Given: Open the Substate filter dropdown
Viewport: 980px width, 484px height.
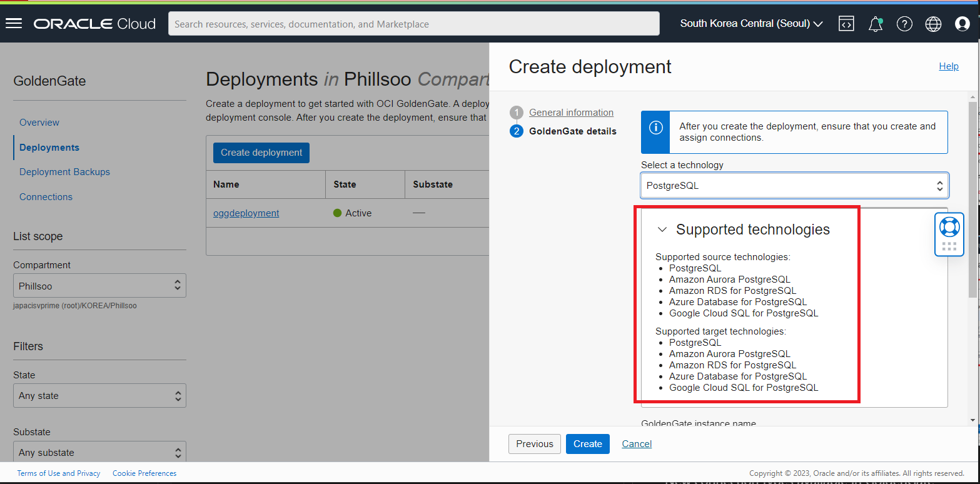Looking at the screenshot, I should 99,452.
